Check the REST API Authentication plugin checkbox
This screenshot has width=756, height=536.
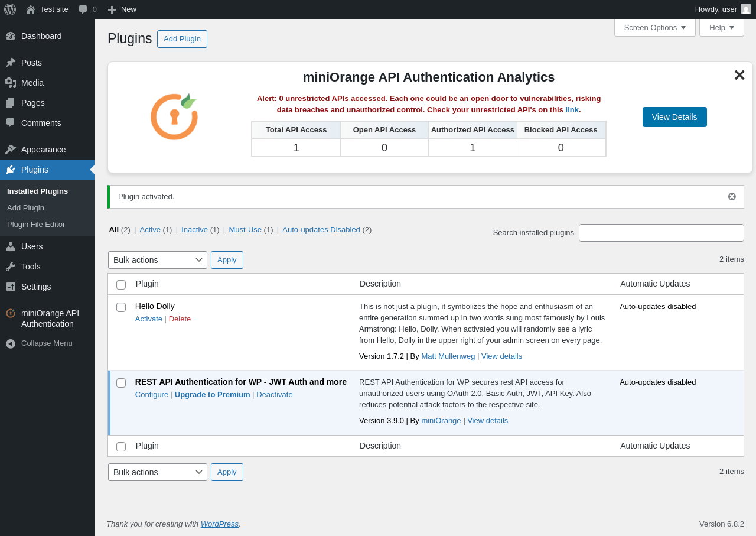[x=121, y=383]
